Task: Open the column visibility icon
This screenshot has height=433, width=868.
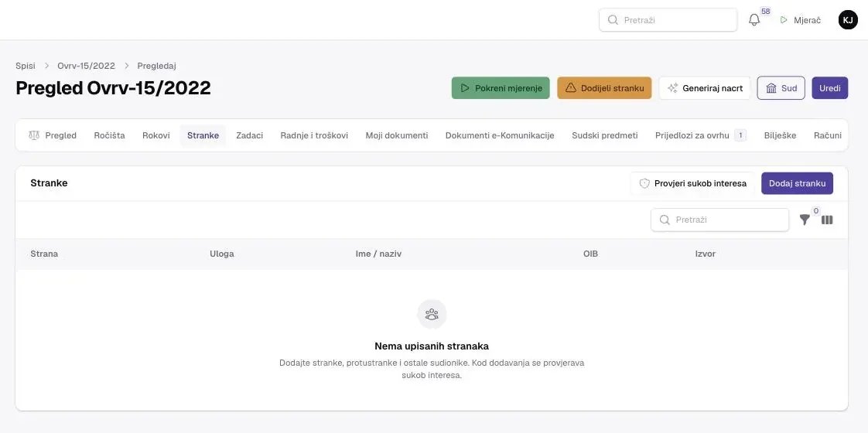Action: point(827,220)
